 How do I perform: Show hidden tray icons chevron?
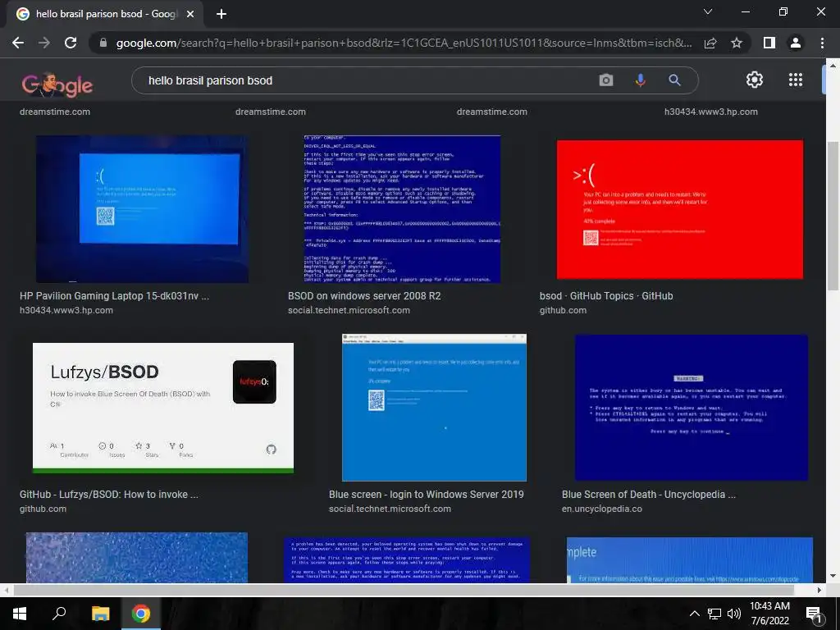coord(694,614)
